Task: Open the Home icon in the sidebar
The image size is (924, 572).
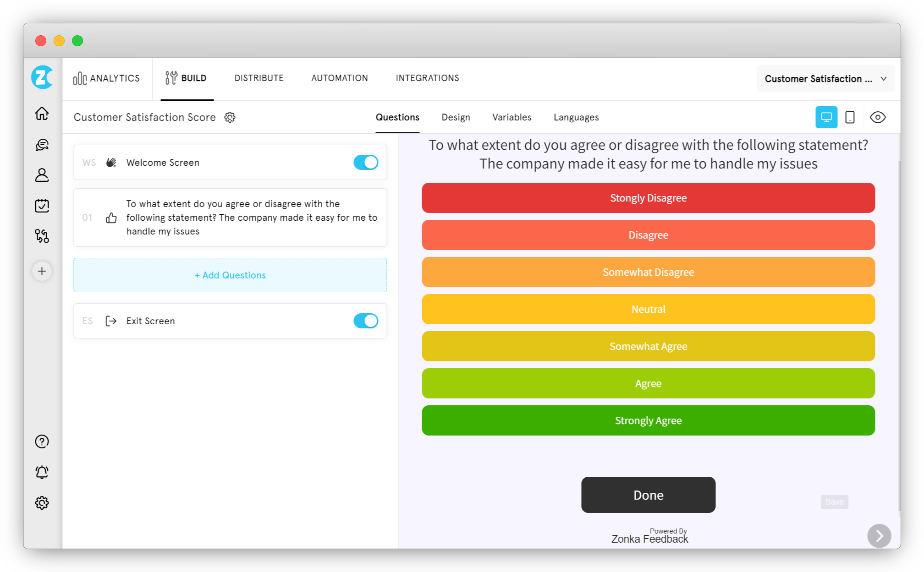Action: (42, 114)
